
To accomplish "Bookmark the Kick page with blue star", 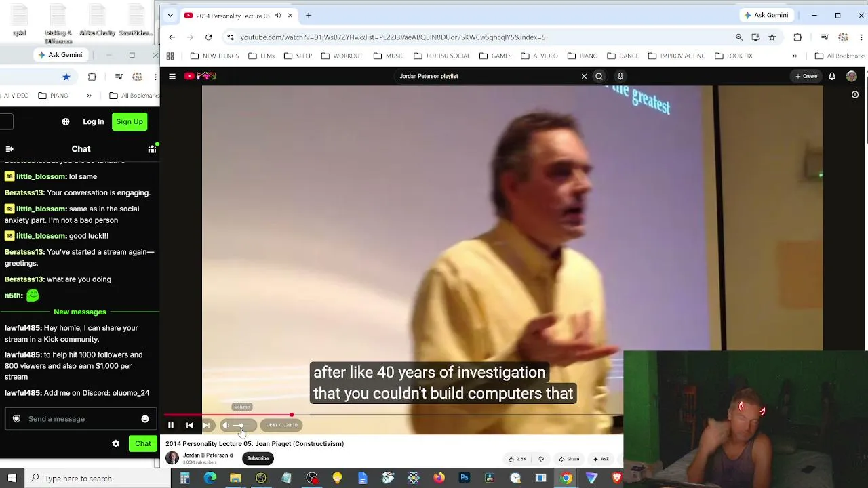I will click(x=66, y=77).
